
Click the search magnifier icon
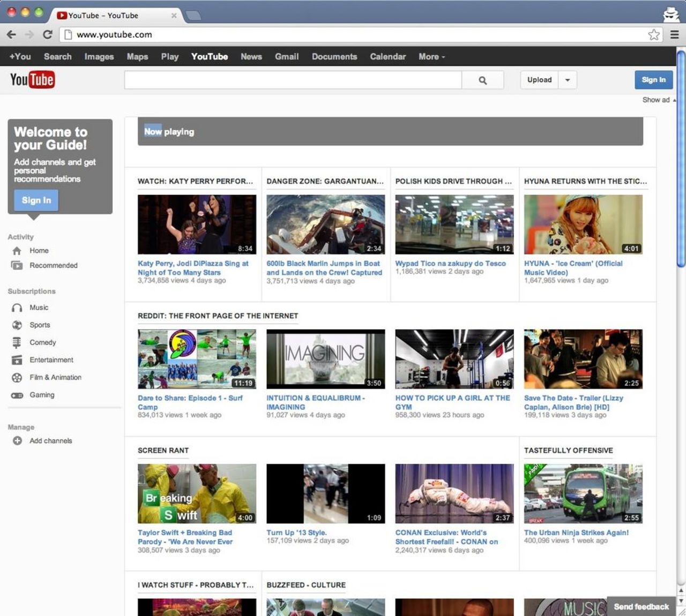(482, 79)
